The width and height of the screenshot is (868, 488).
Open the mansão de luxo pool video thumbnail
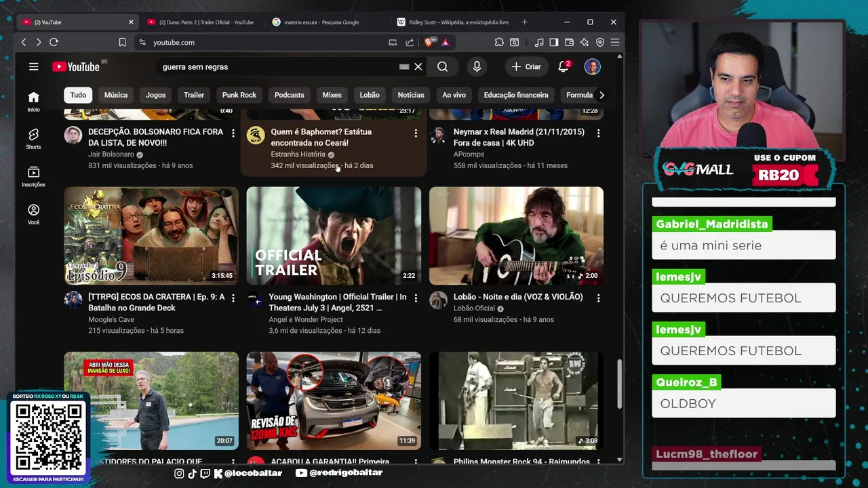(x=151, y=401)
